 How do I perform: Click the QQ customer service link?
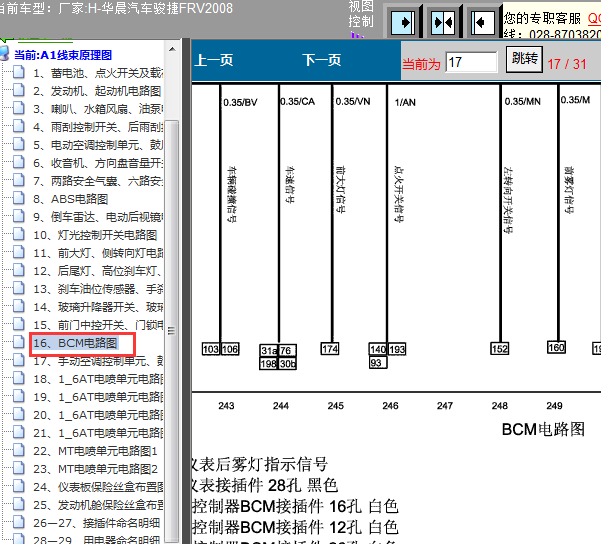594,18
